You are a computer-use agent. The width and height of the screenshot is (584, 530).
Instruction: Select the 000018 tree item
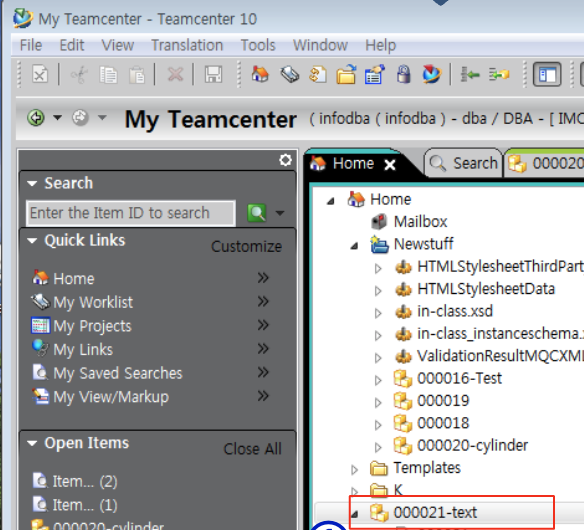443,423
